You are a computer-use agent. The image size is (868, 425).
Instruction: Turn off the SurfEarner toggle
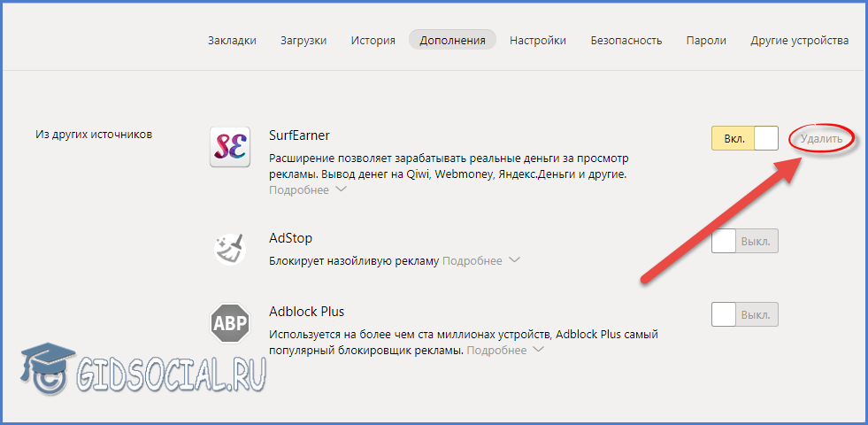click(x=744, y=138)
